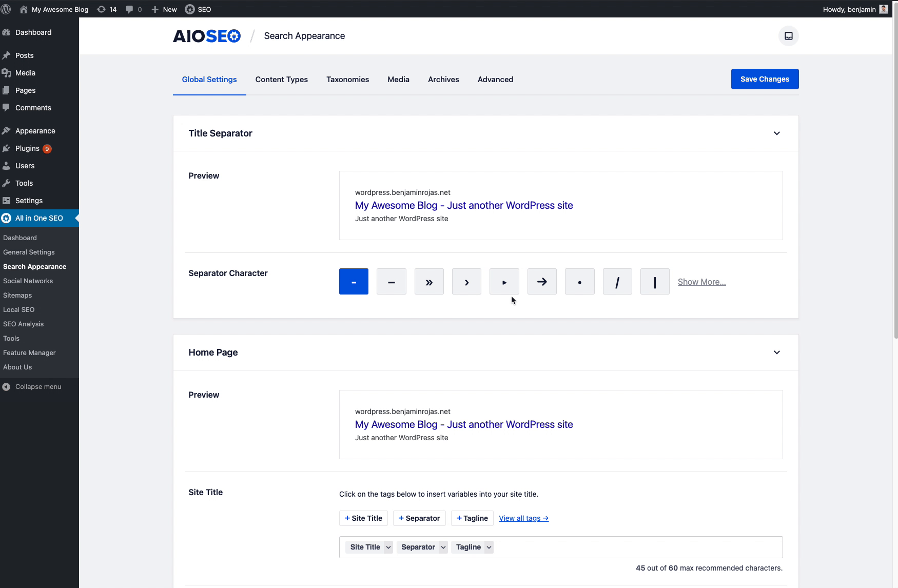The image size is (898, 588).
Task: Open AIOSEO Dashboard submenu item
Action: point(19,238)
